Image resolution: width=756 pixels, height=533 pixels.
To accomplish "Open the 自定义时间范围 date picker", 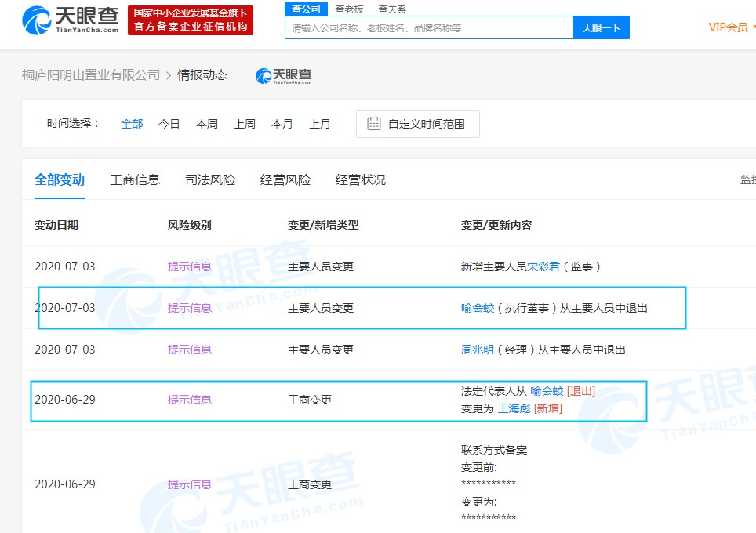I will pos(417,124).
